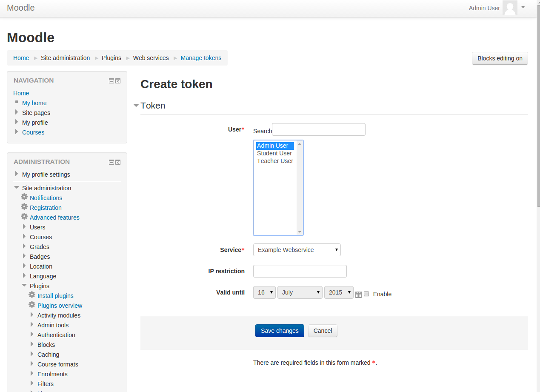Viewport: 540px width, 392px height.
Task: Hide the Administration block icon
Action: (x=111, y=162)
